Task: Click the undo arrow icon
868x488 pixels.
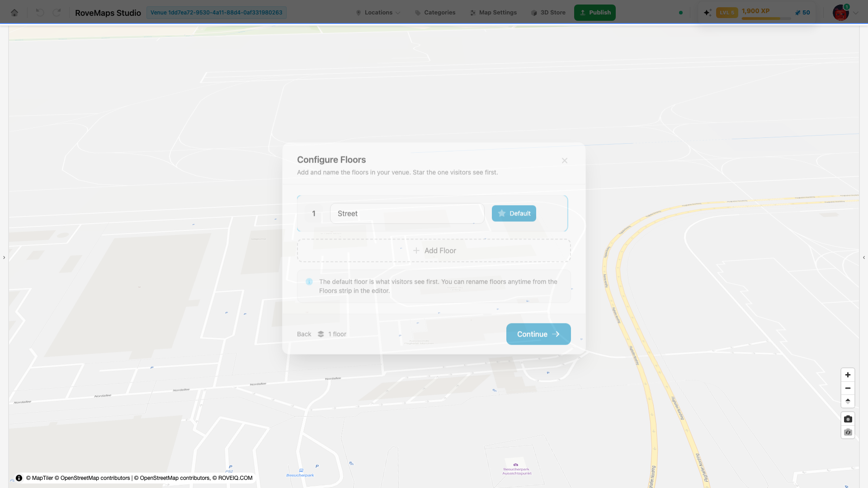Action: [x=40, y=13]
